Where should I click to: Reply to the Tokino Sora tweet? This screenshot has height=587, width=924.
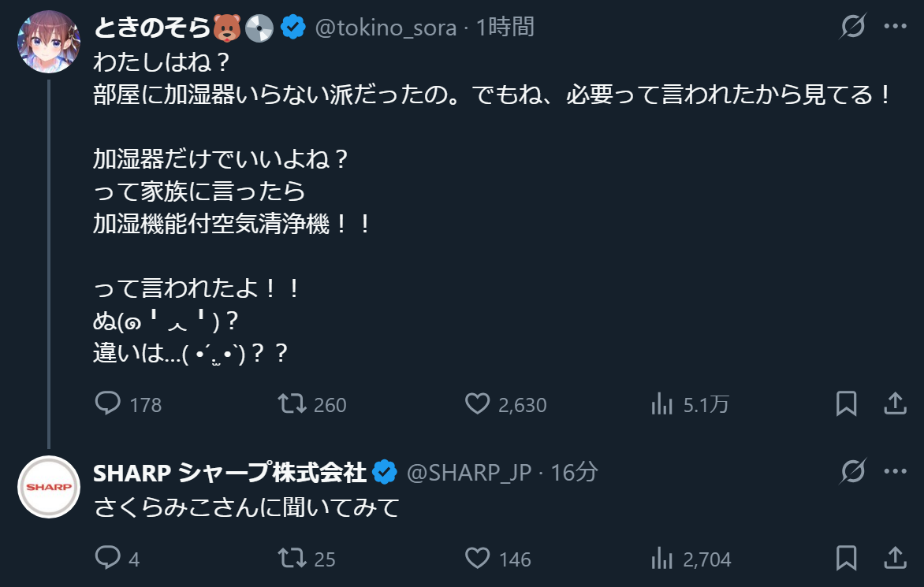click(106, 404)
